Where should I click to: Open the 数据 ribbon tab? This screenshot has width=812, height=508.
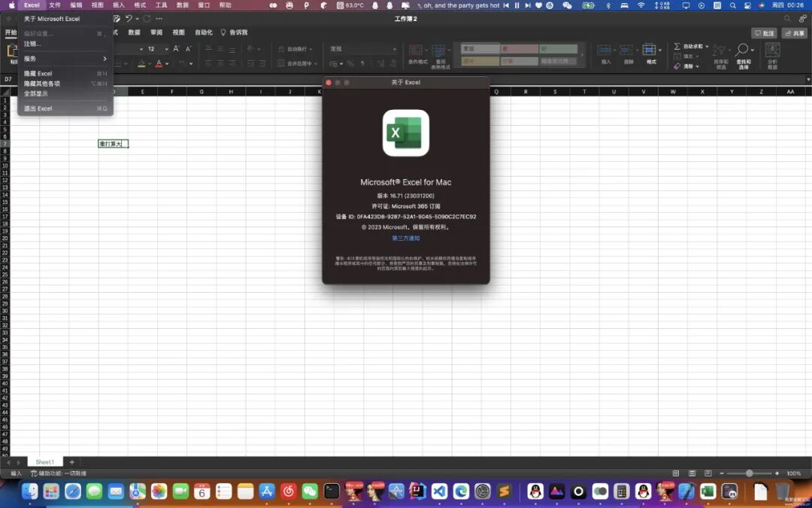pyautogui.click(x=134, y=32)
